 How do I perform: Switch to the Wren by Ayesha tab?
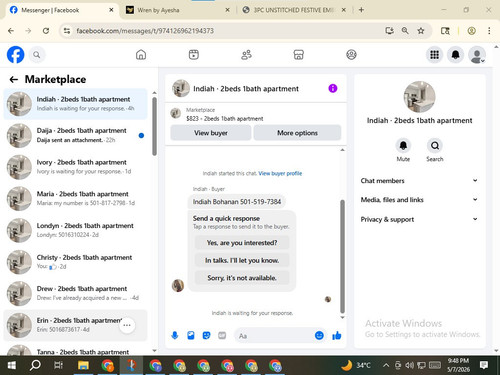(x=177, y=10)
